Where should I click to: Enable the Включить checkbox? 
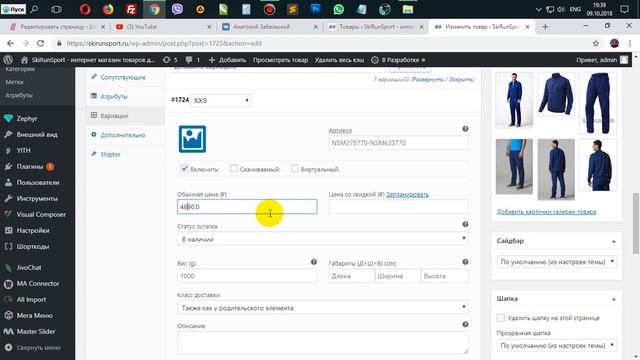pos(184,168)
